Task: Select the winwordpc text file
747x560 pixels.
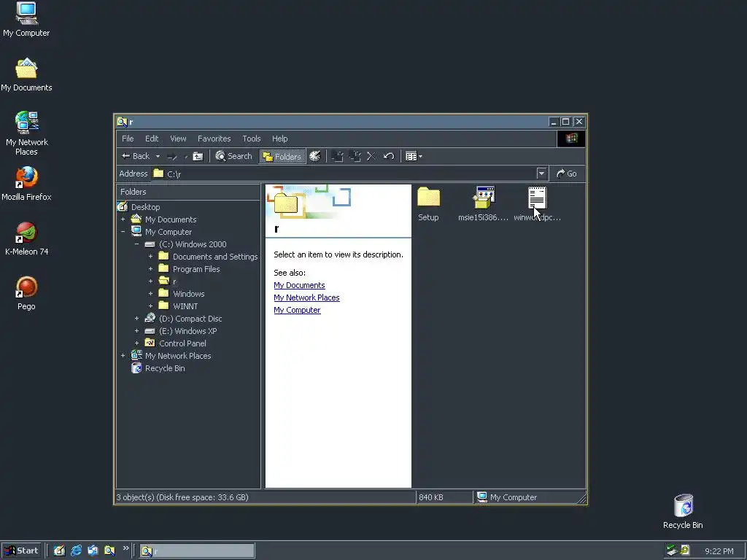Action: click(538, 204)
